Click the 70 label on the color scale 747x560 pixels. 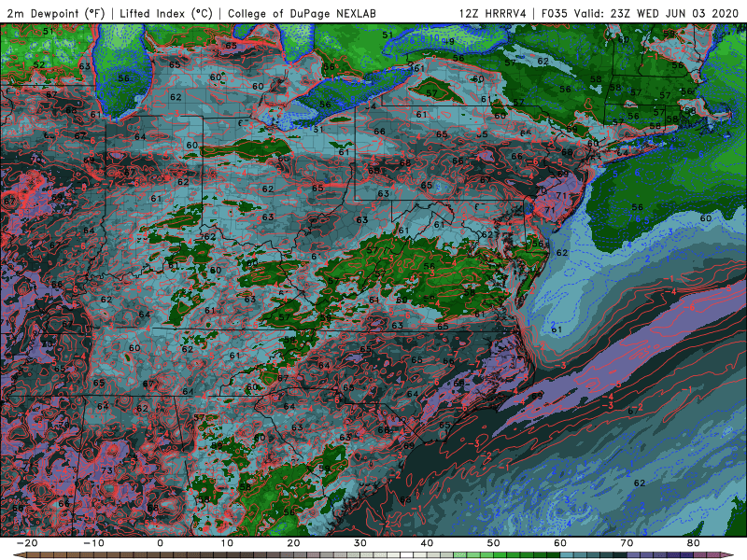coord(627,543)
